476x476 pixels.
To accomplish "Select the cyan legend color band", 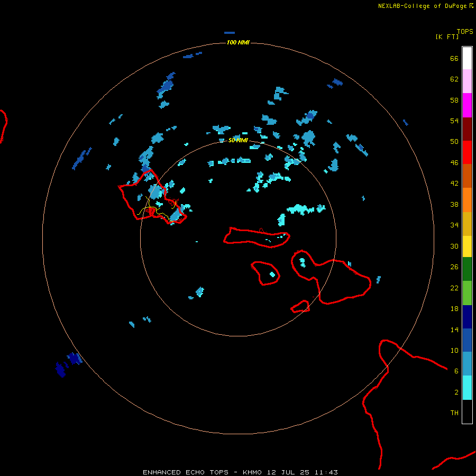I will coord(467,388).
